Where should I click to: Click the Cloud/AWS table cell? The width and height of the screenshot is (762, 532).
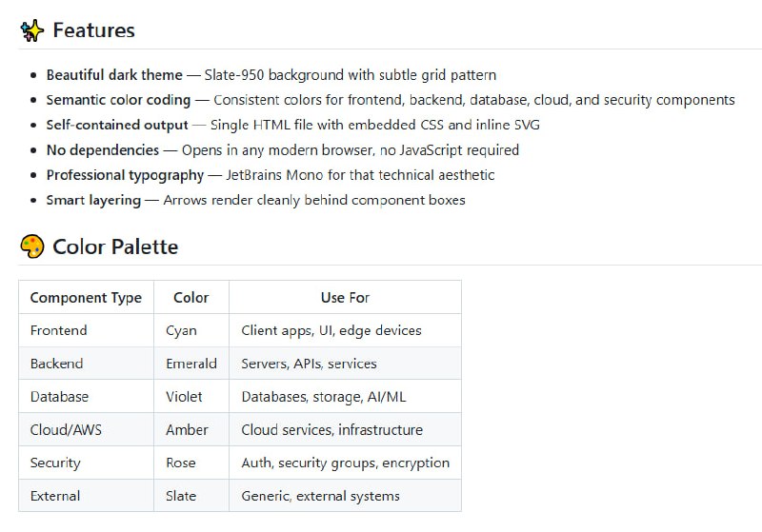coord(66,430)
